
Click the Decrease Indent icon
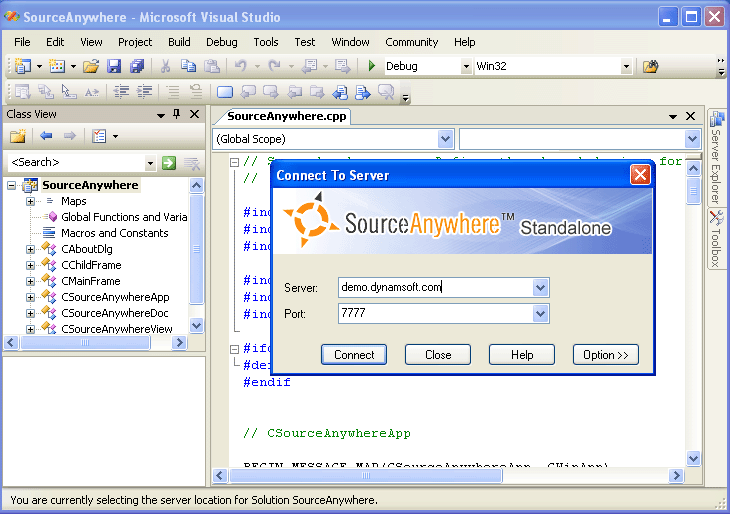(x=122, y=92)
